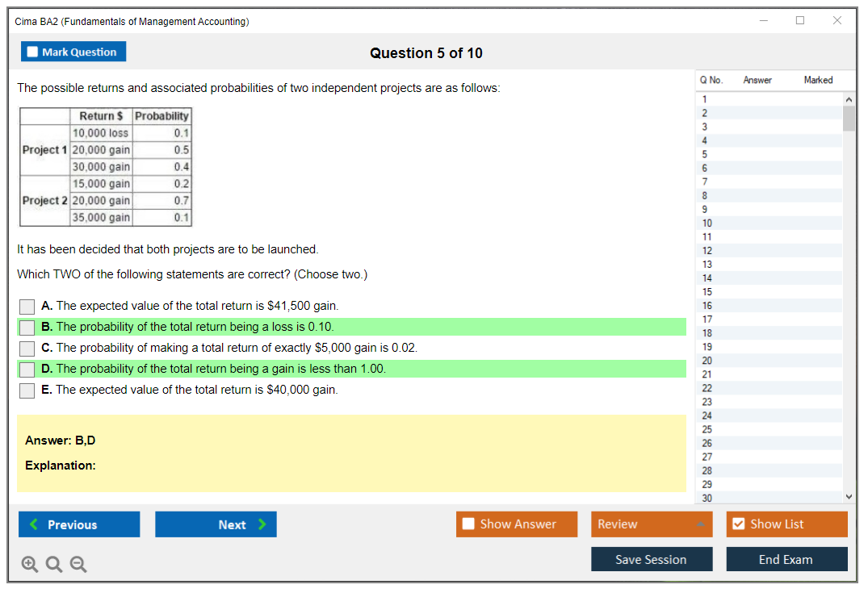This screenshot has height=593, width=868.
Task: Click the right chevron on Next
Action: tap(262, 524)
